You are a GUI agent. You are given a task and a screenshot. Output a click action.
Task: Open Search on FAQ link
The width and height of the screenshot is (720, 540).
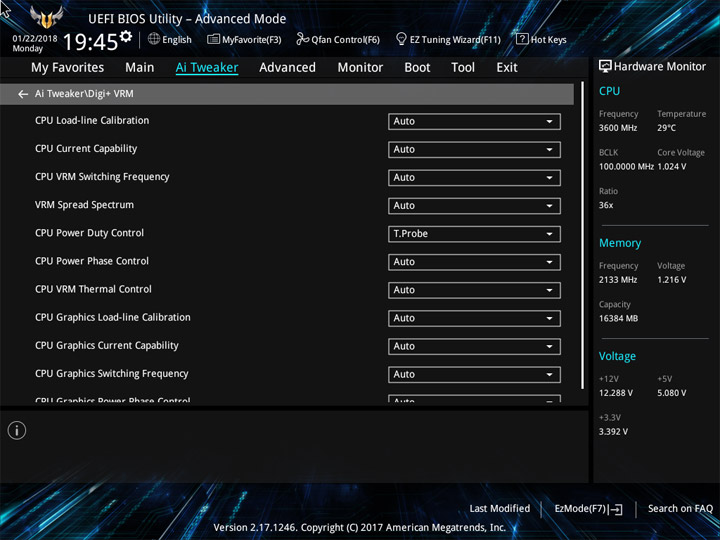[x=680, y=509]
